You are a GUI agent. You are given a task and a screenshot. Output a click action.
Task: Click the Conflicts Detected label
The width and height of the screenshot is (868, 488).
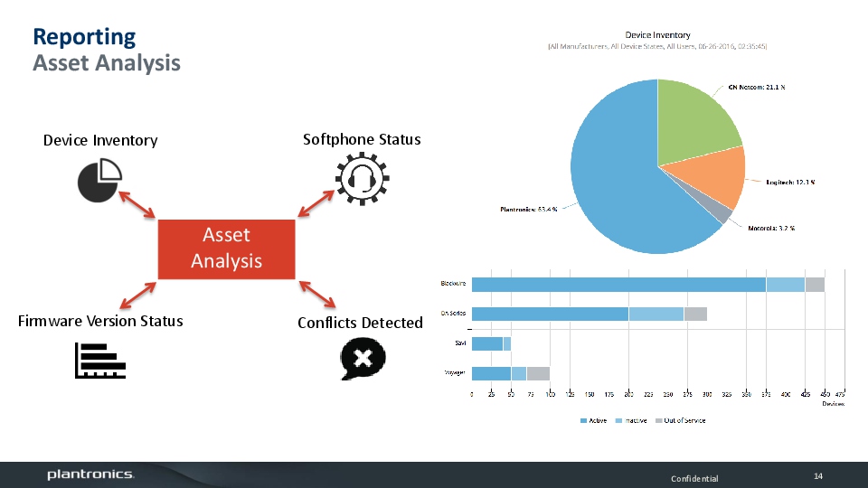point(360,323)
